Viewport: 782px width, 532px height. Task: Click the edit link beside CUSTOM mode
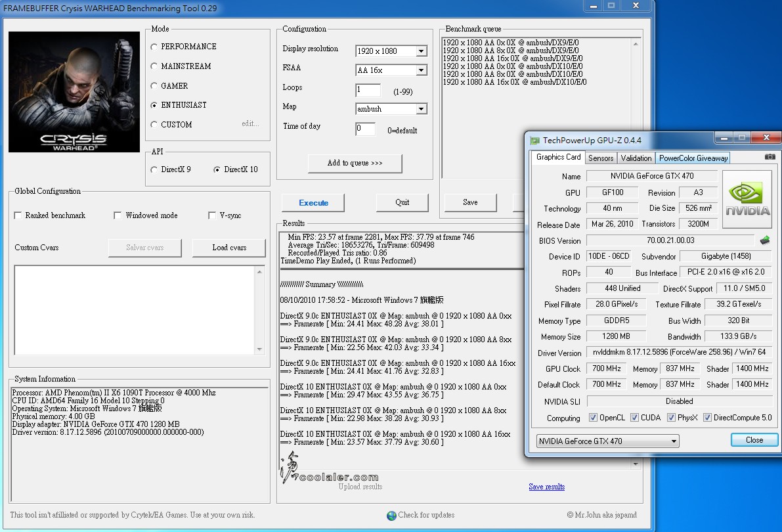click(250, 123)
